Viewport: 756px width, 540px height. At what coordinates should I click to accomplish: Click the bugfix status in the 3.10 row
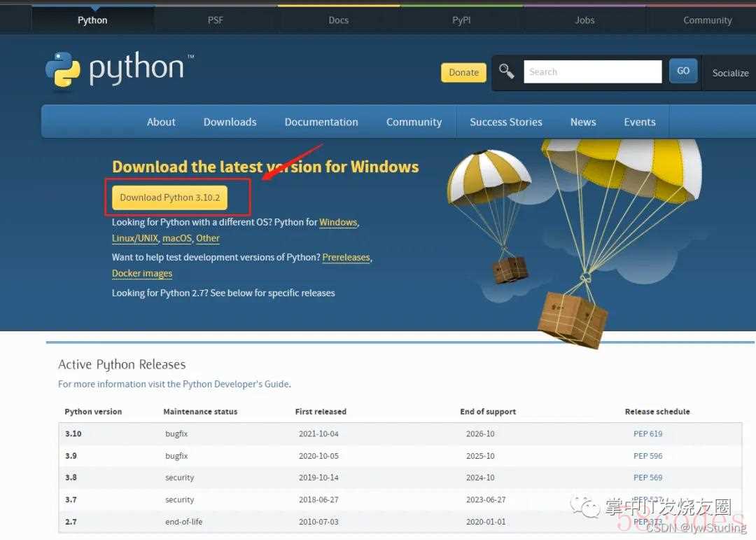[176, 434]
